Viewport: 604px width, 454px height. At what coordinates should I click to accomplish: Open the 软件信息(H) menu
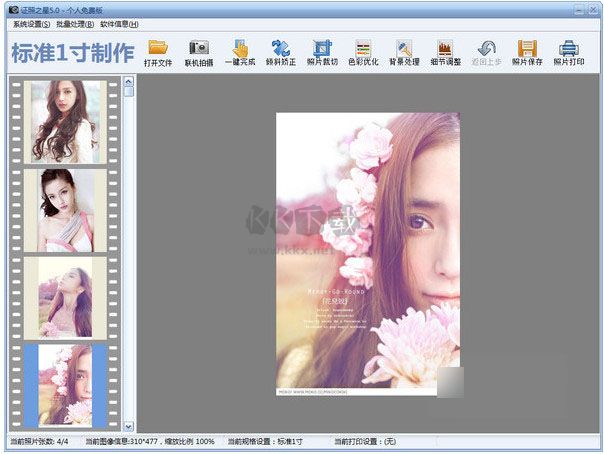click(119, 23)
